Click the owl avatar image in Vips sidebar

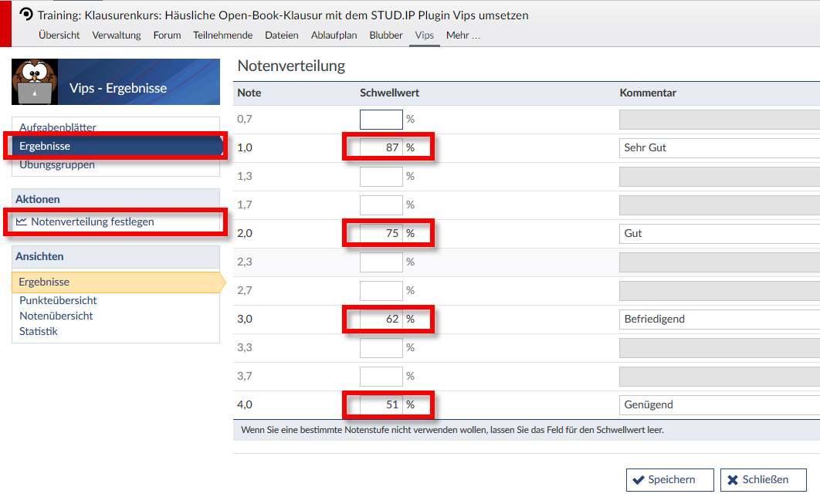pyautogui.click(x=35, y=82)
